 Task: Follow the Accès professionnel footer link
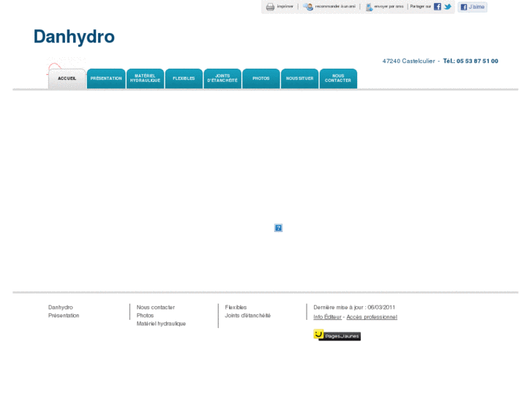pyautogui.click(x=372, y=317)
